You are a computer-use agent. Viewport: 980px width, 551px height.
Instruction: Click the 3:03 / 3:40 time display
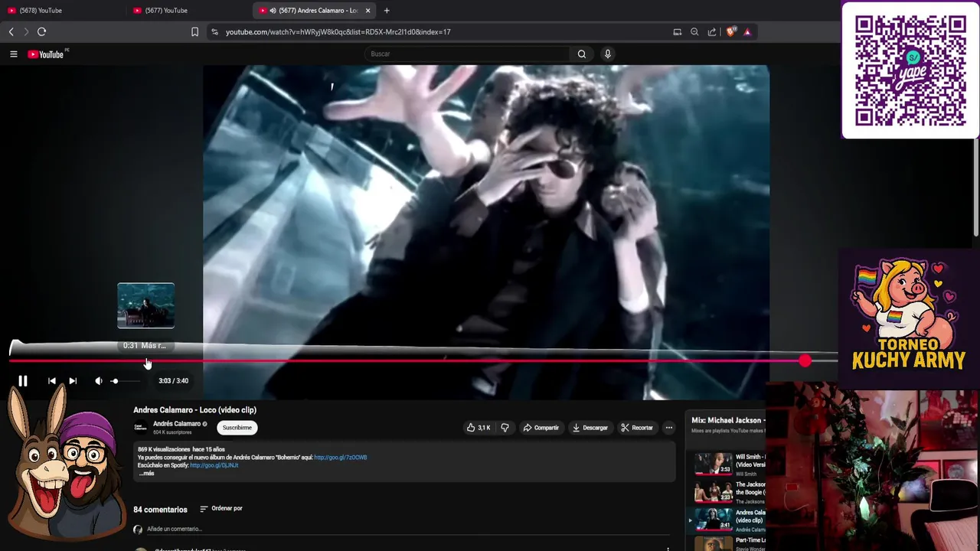[173, 381]
